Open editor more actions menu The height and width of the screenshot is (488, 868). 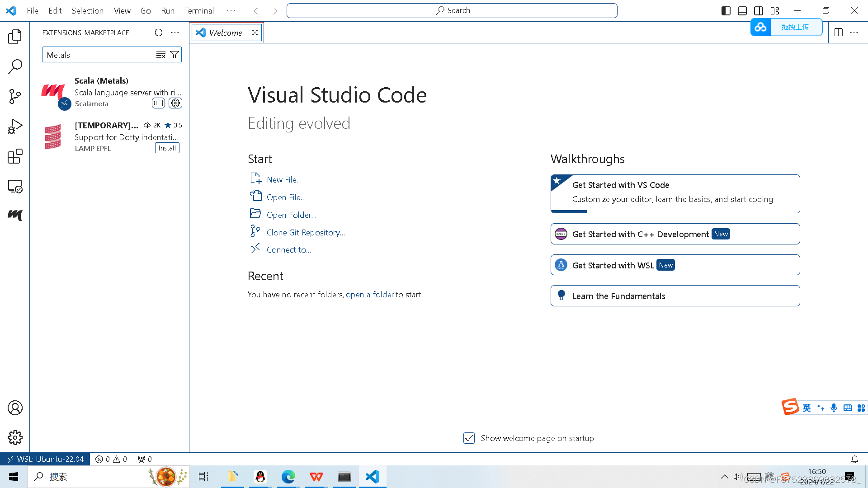coord(854,33)
